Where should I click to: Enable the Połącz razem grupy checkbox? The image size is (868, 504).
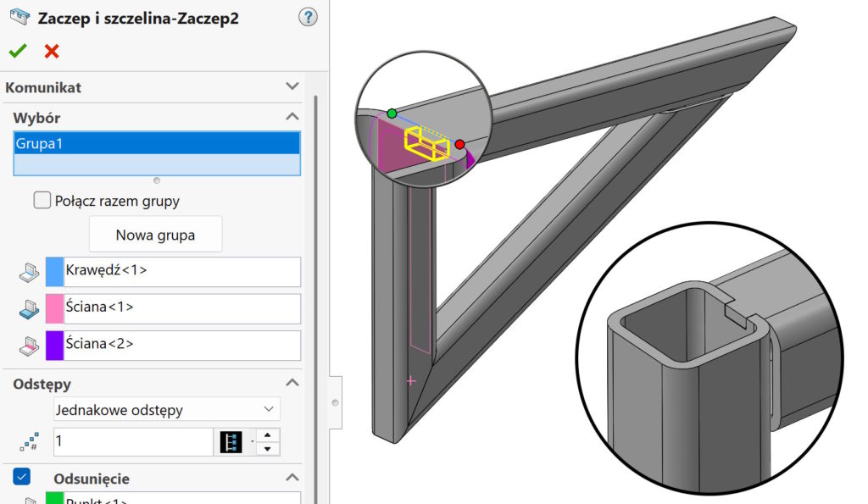42,201
